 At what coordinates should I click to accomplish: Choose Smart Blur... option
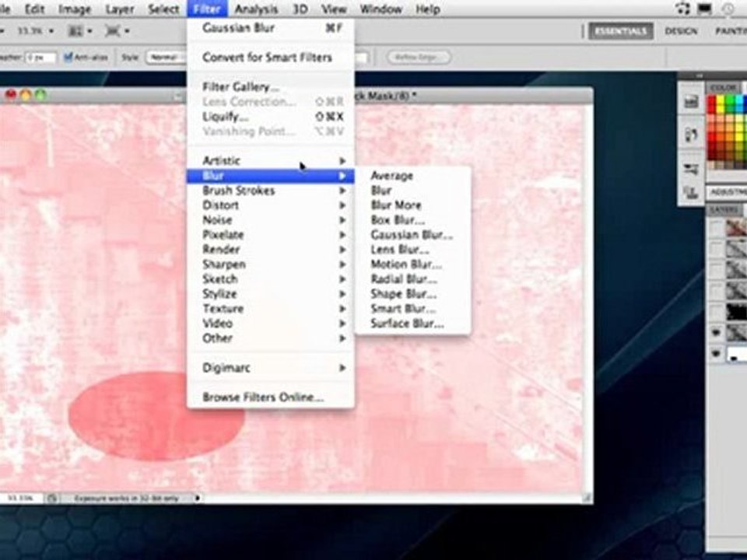tap(412, 309)
